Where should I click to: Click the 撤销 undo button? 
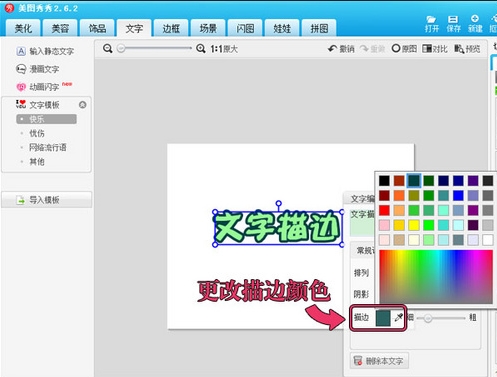click(341, 49)
